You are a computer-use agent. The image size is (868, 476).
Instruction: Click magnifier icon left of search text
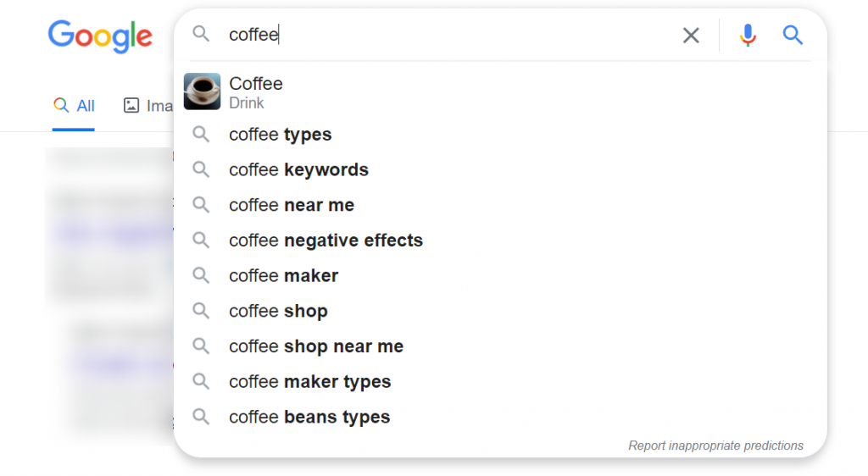(201, 34)
